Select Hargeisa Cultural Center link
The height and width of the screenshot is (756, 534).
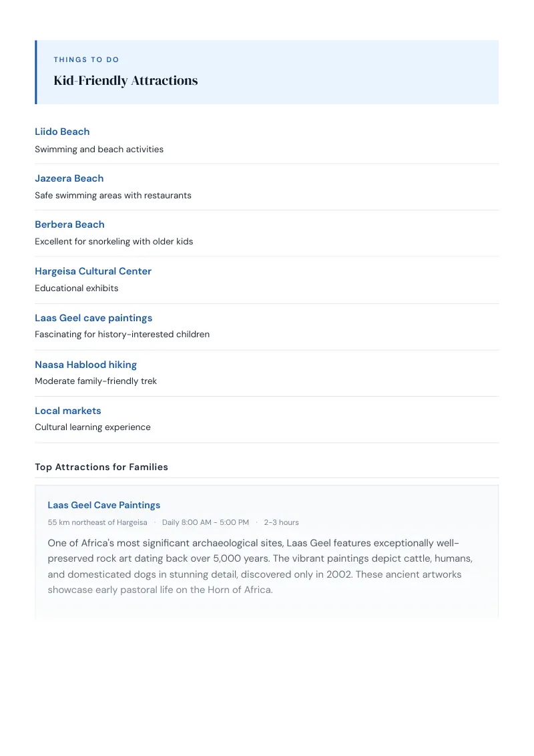tap(93, 271)
